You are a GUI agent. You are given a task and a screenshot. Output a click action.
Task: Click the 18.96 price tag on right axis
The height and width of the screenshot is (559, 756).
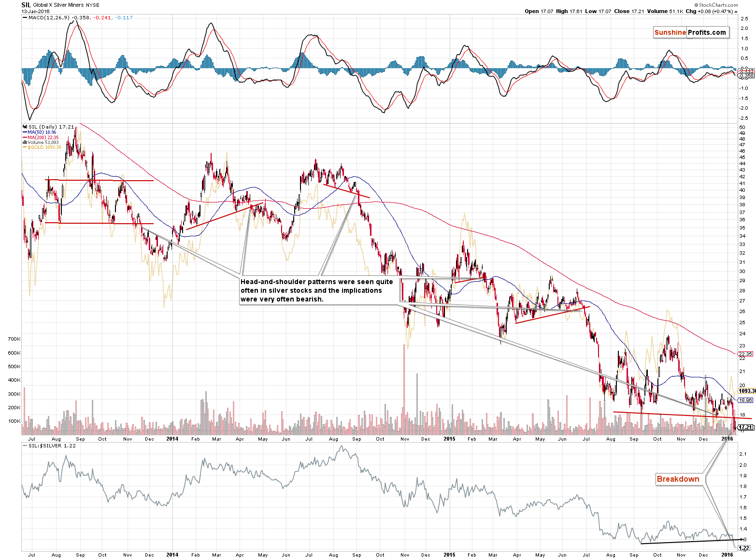(x=745, y=400)
